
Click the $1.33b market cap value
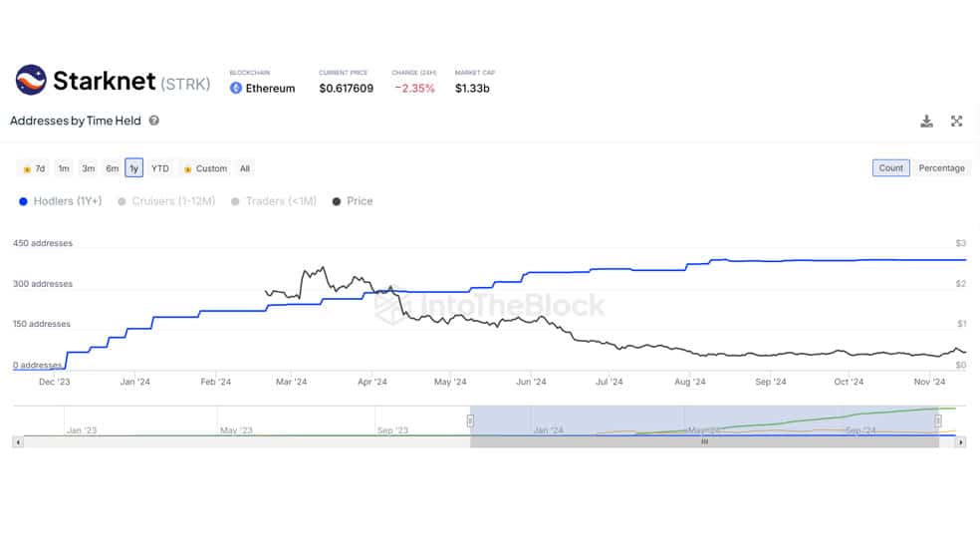472,89
